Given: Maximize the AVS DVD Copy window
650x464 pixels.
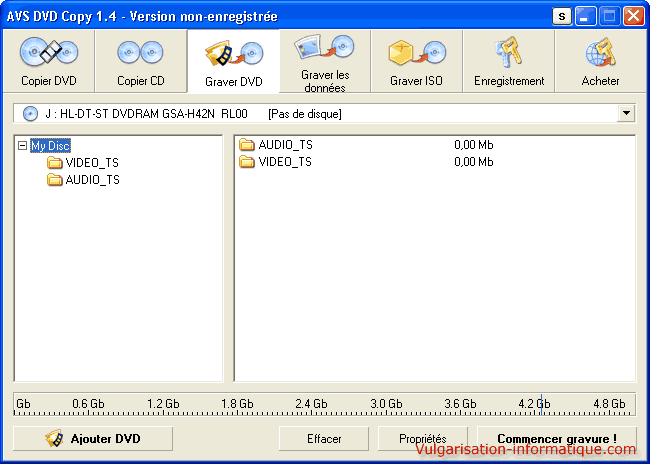Looking at the screenshot, I should [609, 17].
